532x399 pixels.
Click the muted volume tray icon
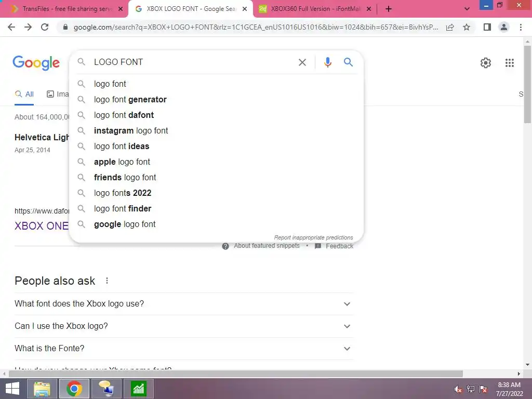coord(458,390)
